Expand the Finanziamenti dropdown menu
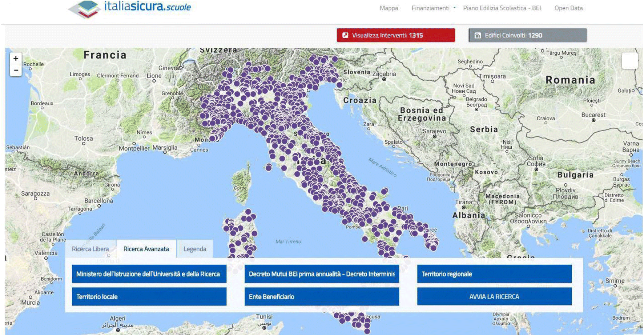The width and height of the screenshot is (644, 336). click(x=433, y=8)
